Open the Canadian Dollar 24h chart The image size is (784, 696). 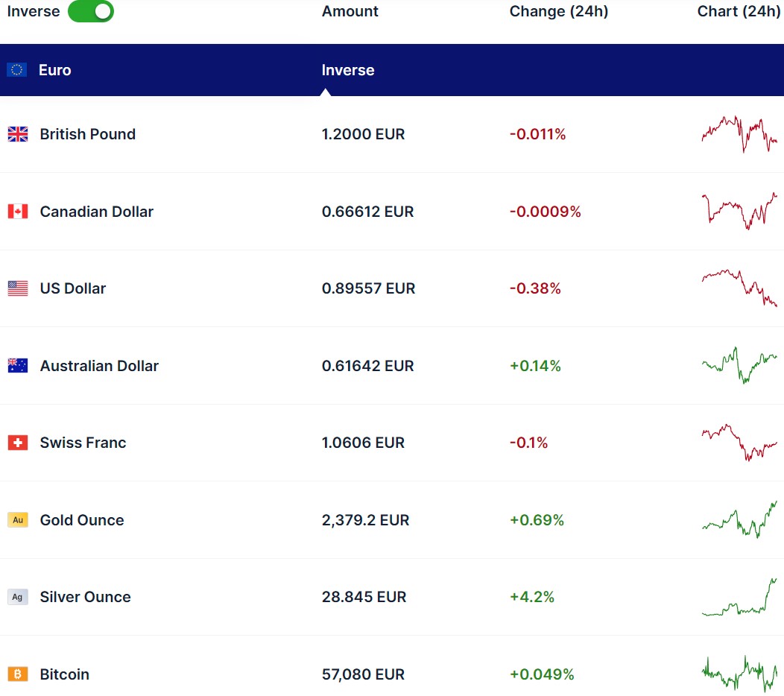pos(739,211)
